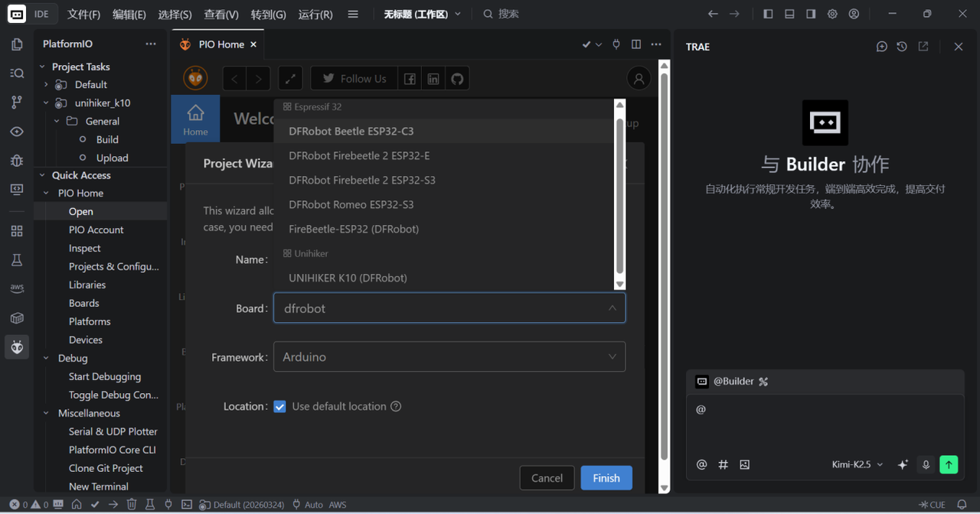
Task: Open PlatformIO Facebook icon link
Action: click(x=410, y=79)
